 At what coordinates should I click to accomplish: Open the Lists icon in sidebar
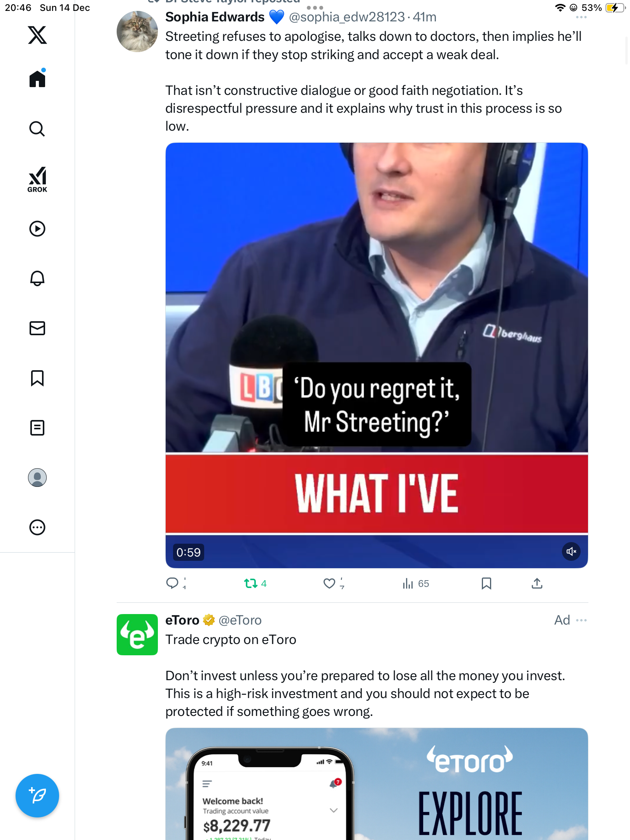pos(37,428)
